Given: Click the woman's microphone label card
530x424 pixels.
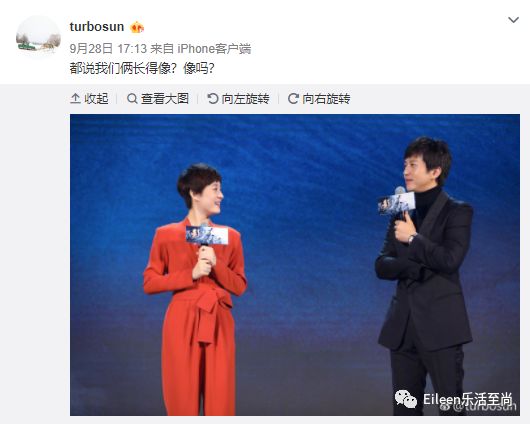Looking at the screenshot, I should tap(207, 235).
